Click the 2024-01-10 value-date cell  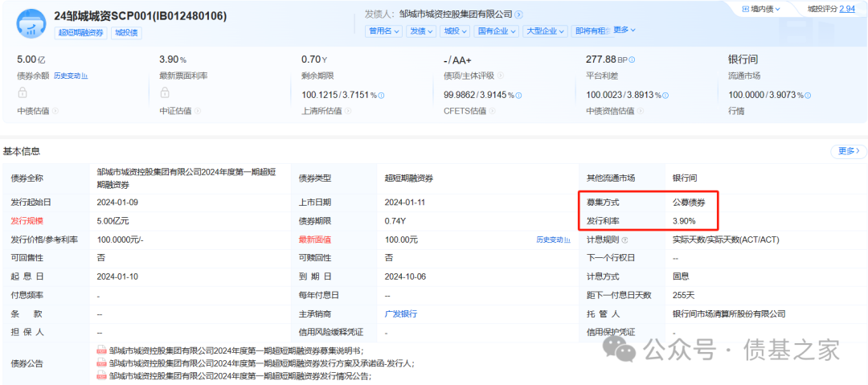click(117, 276)
